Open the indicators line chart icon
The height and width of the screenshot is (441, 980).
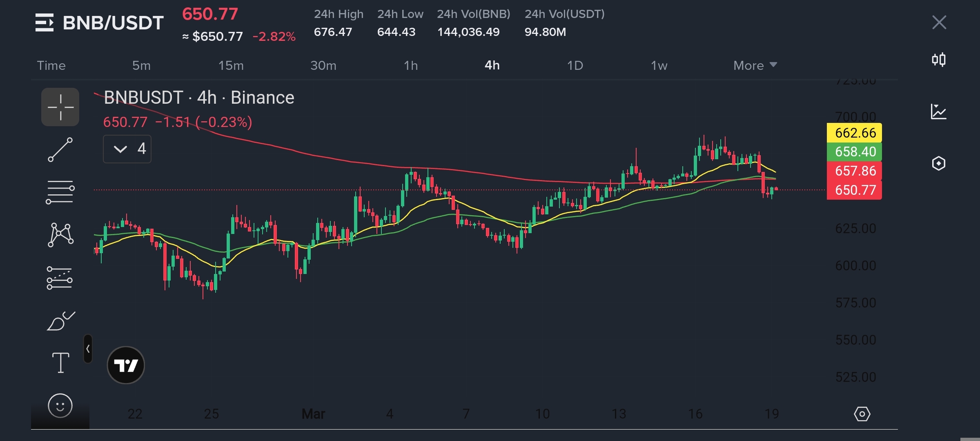(x=938, y=111)
